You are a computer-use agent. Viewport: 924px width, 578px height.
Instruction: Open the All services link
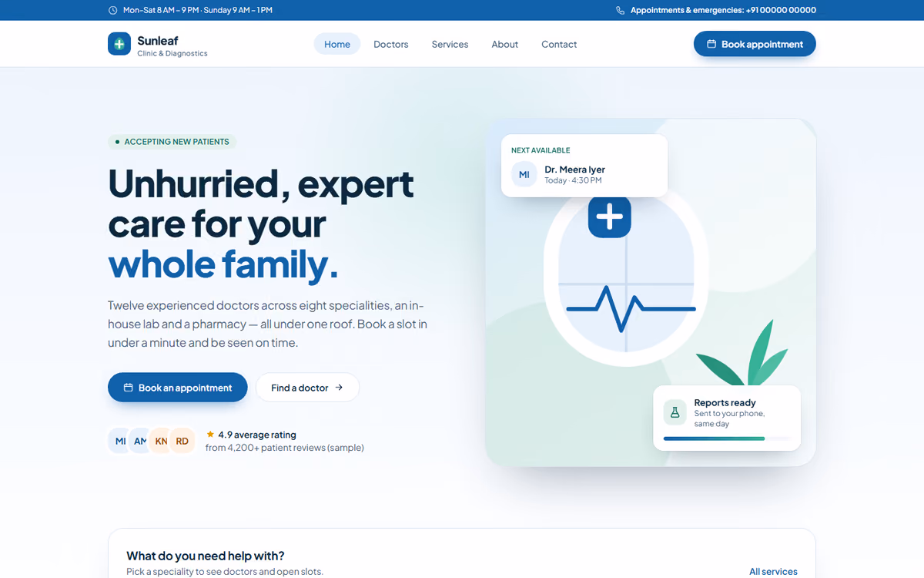[x=773, y=572]
